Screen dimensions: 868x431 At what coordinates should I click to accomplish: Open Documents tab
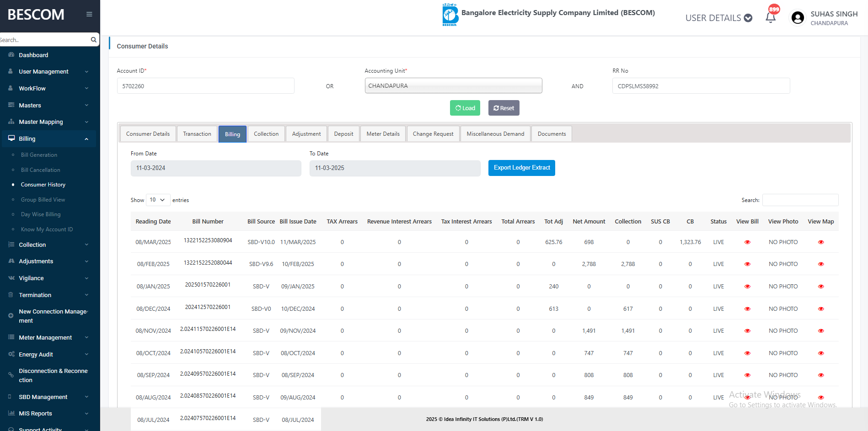pyautogui.click(x=552, y=134)
